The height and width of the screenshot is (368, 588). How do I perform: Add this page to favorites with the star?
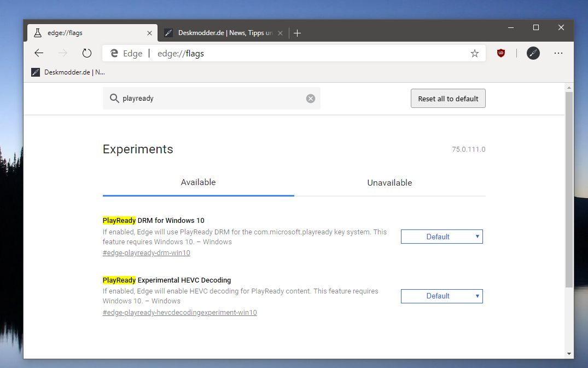click(475, 53)
